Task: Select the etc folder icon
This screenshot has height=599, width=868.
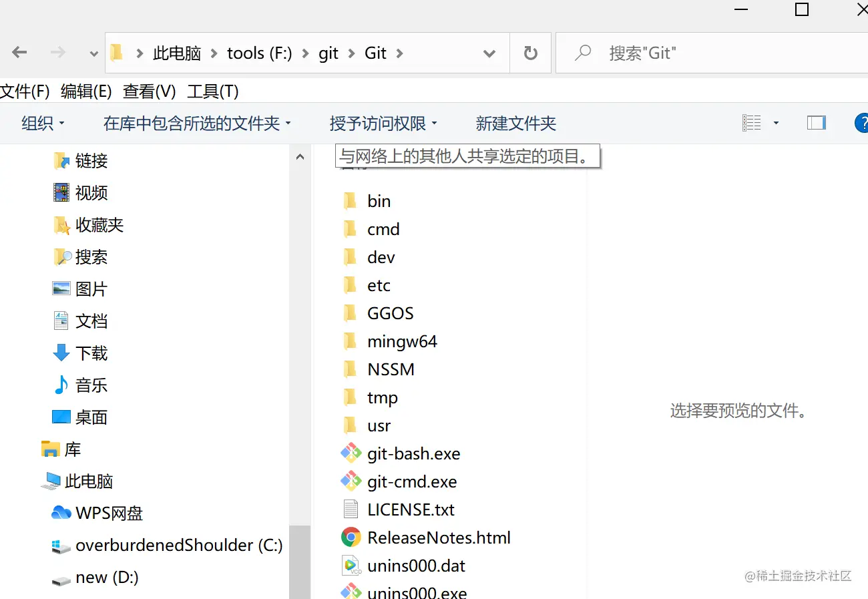Action: (x=350, y=285)
